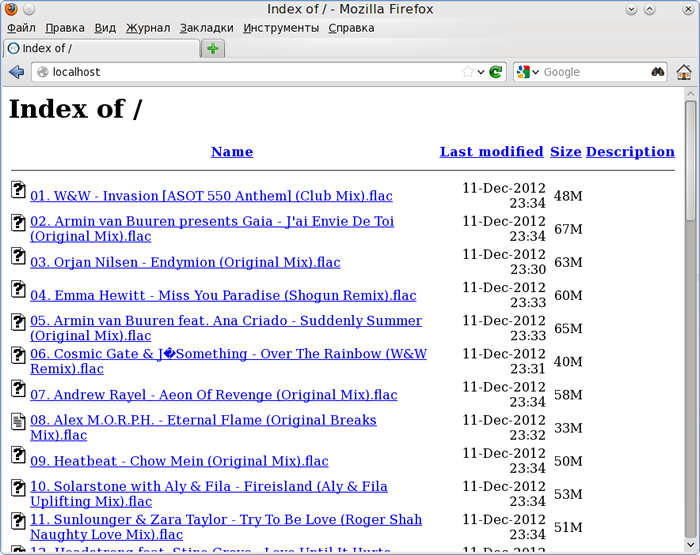The width and height of the screenshot is (700, 555).
Task: Open the Файл menu
Action: (x=21, y=28)
